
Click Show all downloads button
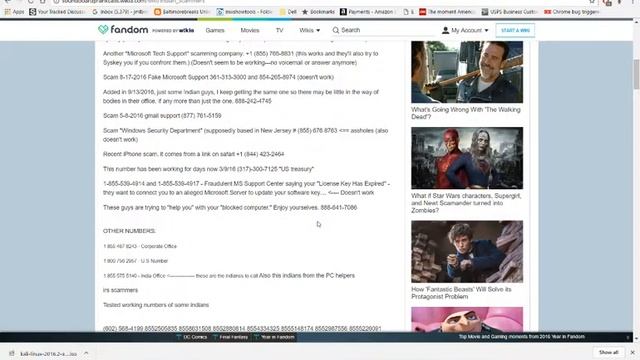(x=609, y=352)
